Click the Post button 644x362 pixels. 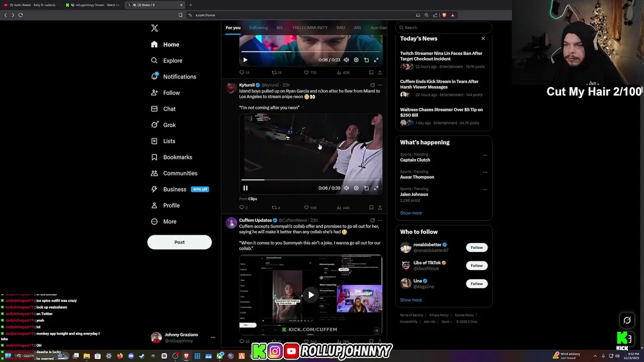[180, 242]
